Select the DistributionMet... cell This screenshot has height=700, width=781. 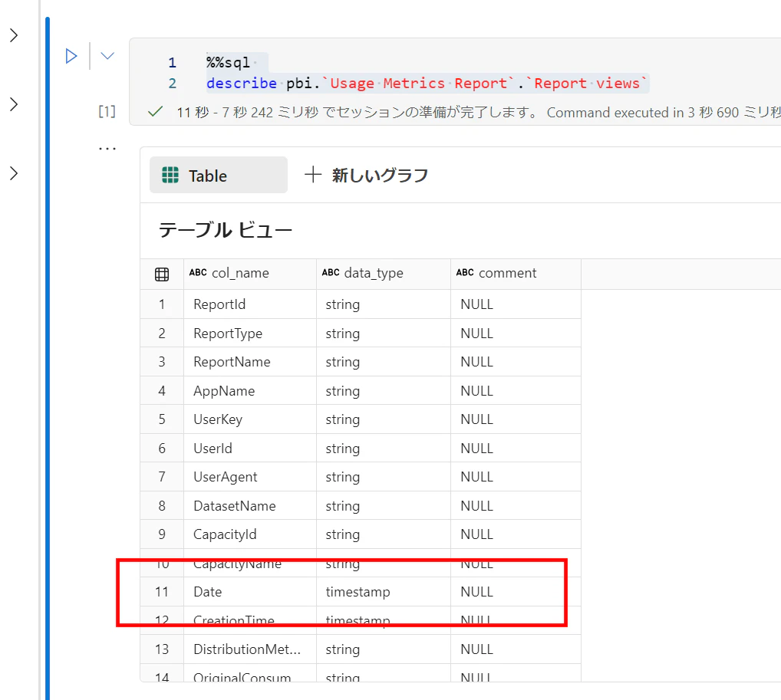point(250,649)
